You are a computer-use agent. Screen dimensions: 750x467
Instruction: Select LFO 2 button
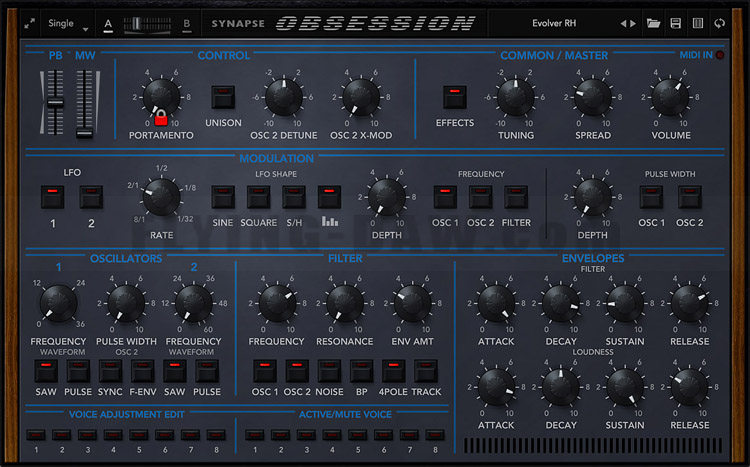tap(91, 197)
